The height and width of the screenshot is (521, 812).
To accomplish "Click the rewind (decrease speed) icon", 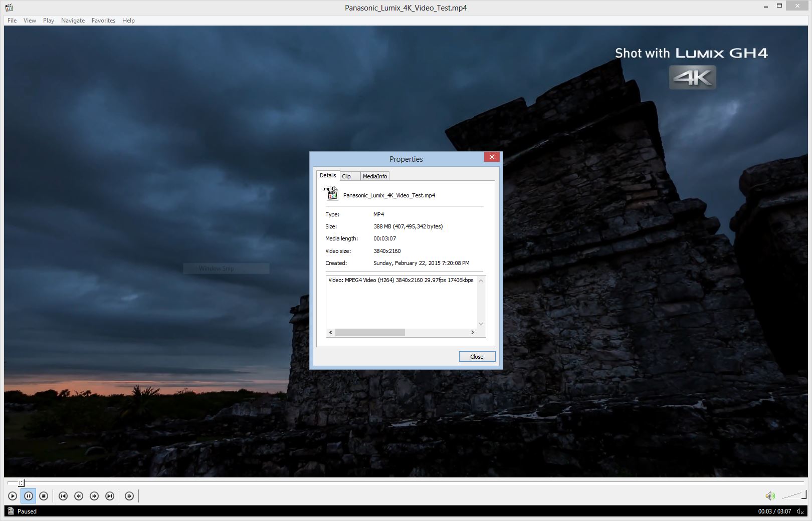I will 79,496.
